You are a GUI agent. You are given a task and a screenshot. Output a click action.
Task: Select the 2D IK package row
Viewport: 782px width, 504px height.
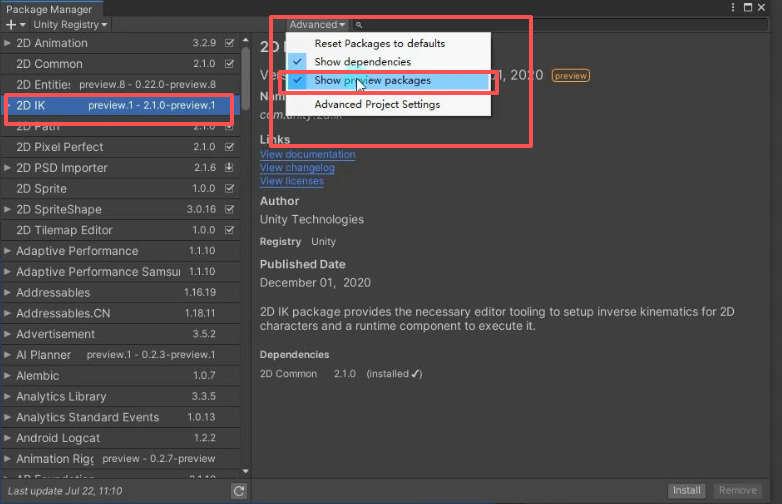(x=121, y=105)
